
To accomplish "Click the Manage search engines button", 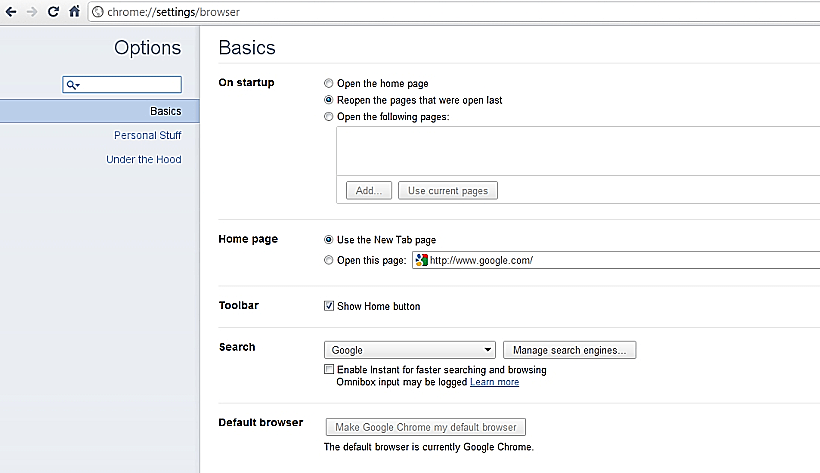I will point(569,350).
